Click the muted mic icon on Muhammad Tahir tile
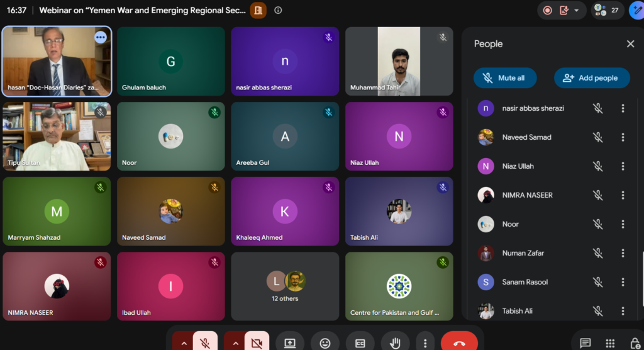 (443, 37)
